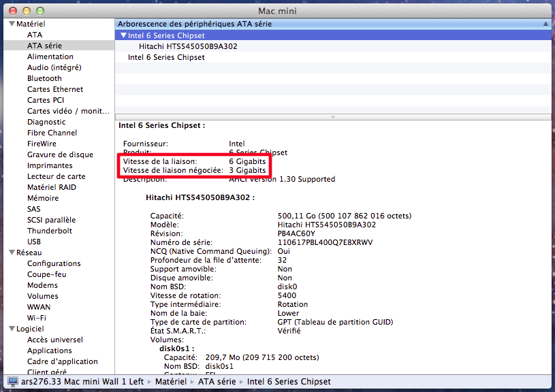Click GPT (Tableau de partition GUID) value
This screenshot has height=392, width=555.
[x=335, y=322]
